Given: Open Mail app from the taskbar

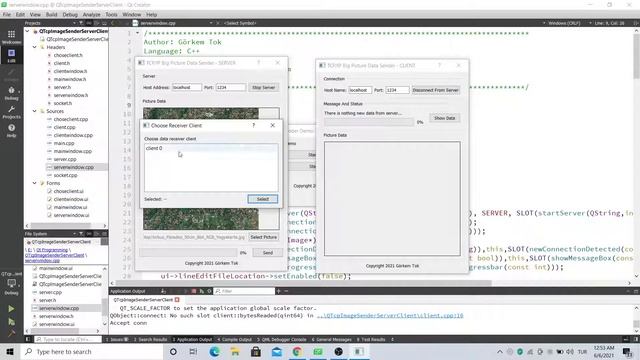Looking at the screenshot, I should (276, 351).
